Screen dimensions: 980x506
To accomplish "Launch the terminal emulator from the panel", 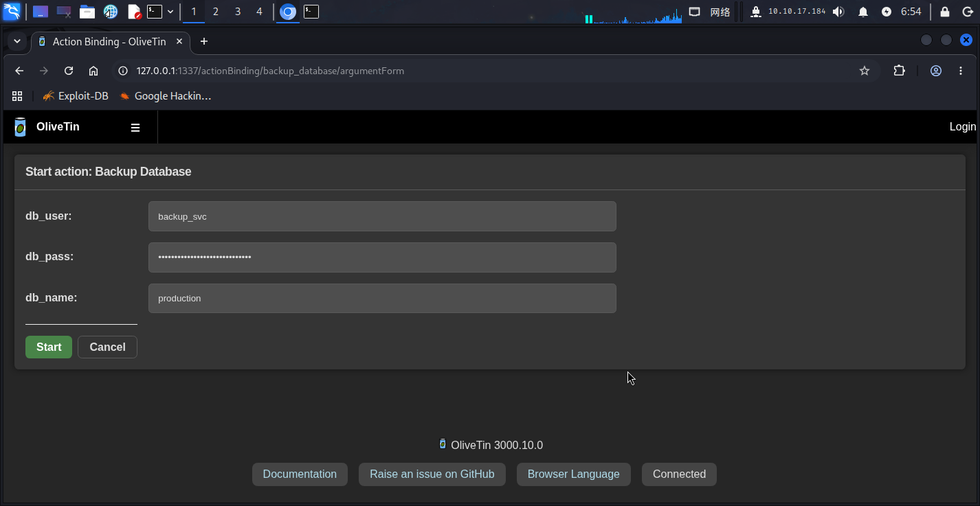I will pos(156,12).
